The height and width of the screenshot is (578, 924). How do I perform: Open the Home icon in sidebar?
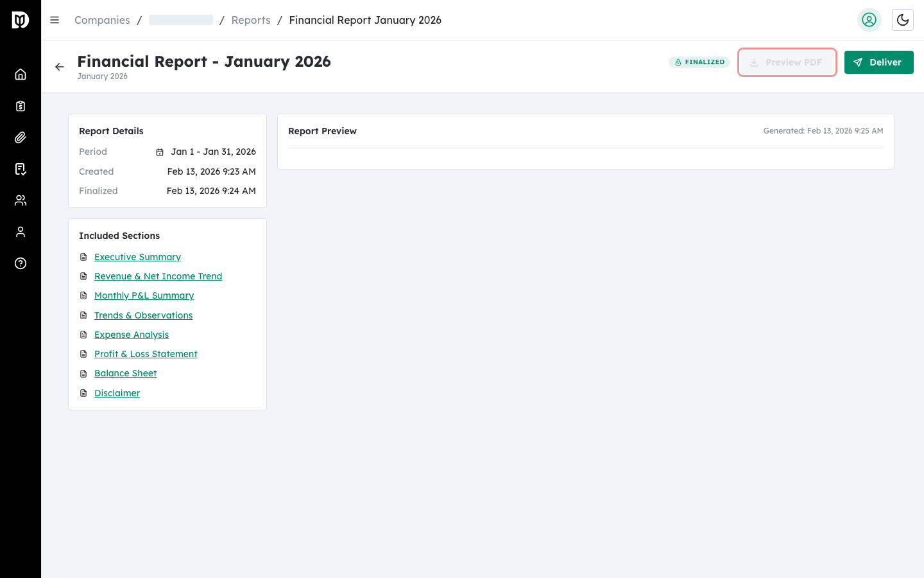pos(21,74)
